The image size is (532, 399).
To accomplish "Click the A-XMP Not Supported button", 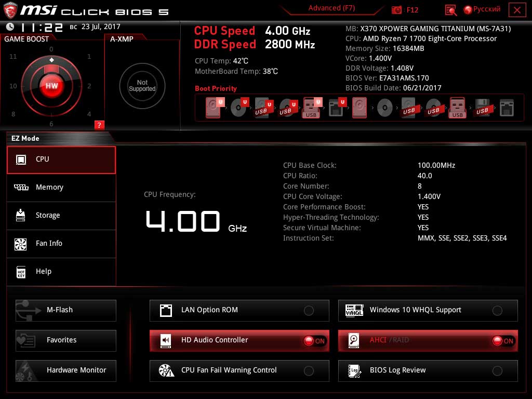I will pos(142,86).
